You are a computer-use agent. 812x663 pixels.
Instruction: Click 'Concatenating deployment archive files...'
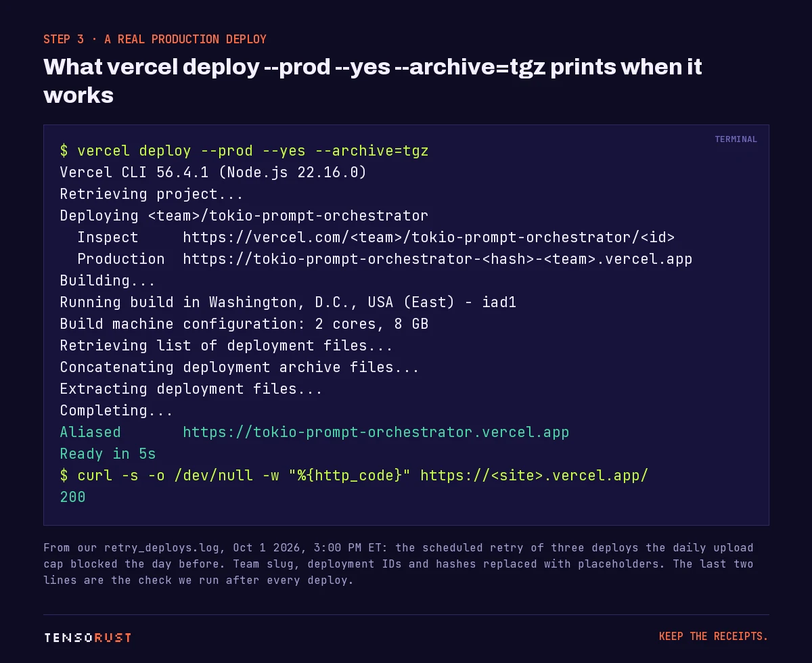(x=240, y=367)
